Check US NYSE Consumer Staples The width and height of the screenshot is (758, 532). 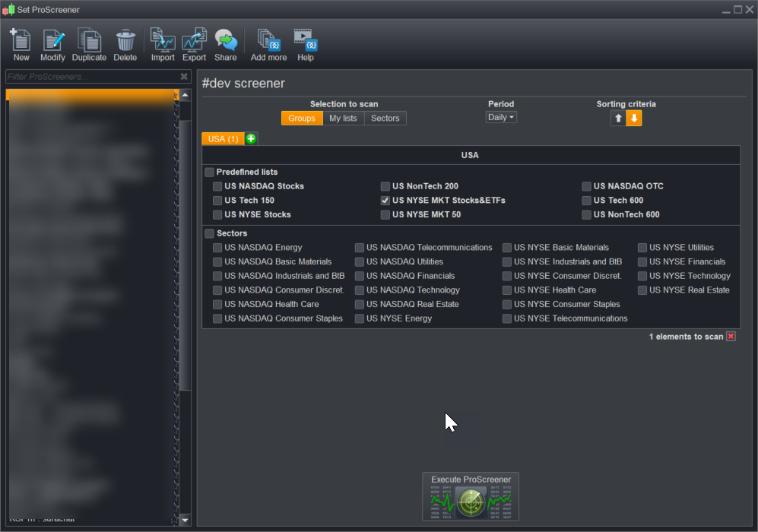tap(507, 305)
